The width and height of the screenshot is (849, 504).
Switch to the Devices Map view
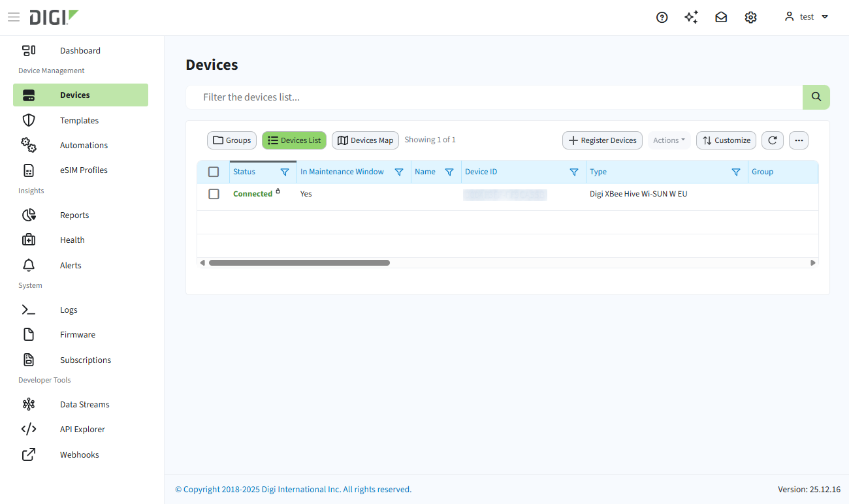coord(365,140)
